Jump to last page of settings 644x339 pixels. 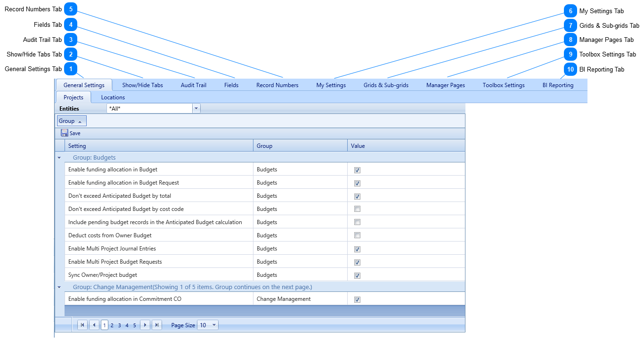[157, 325]
